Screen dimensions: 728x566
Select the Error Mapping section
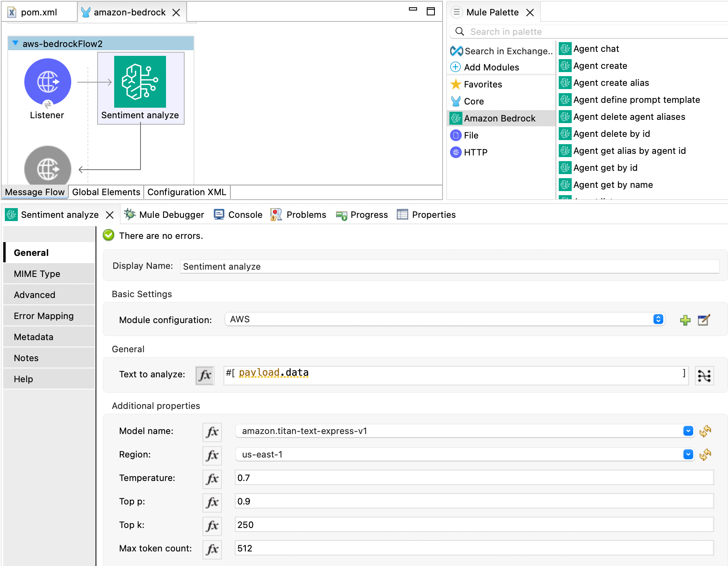point(49,316)
